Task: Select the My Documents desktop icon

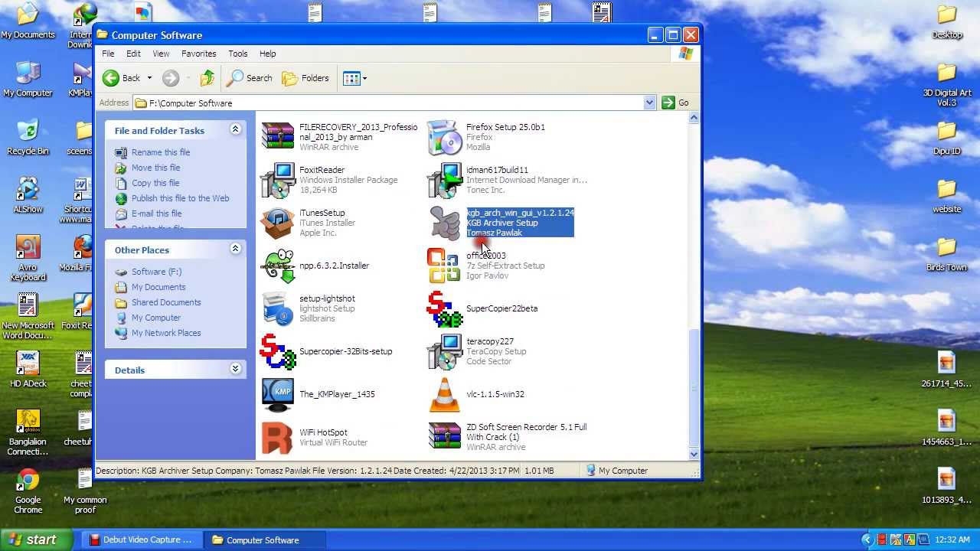Action: click(28, 15)
